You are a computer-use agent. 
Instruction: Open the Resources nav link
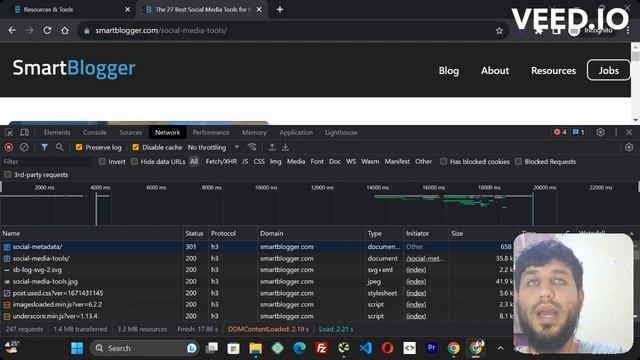click(553, 71)
